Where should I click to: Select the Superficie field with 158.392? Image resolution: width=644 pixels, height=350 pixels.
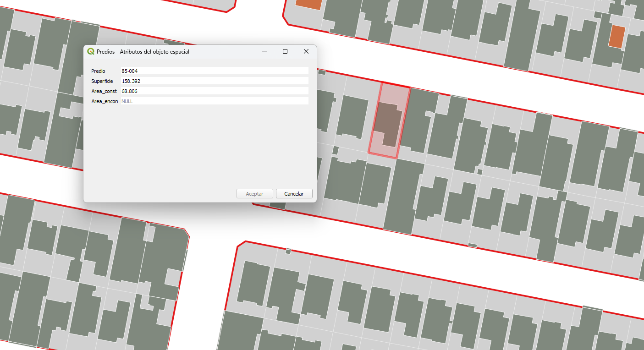pos(214,81)
